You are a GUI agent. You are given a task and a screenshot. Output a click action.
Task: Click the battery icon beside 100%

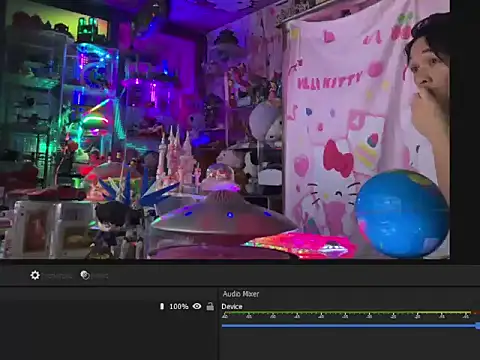[x=162, y=306]
